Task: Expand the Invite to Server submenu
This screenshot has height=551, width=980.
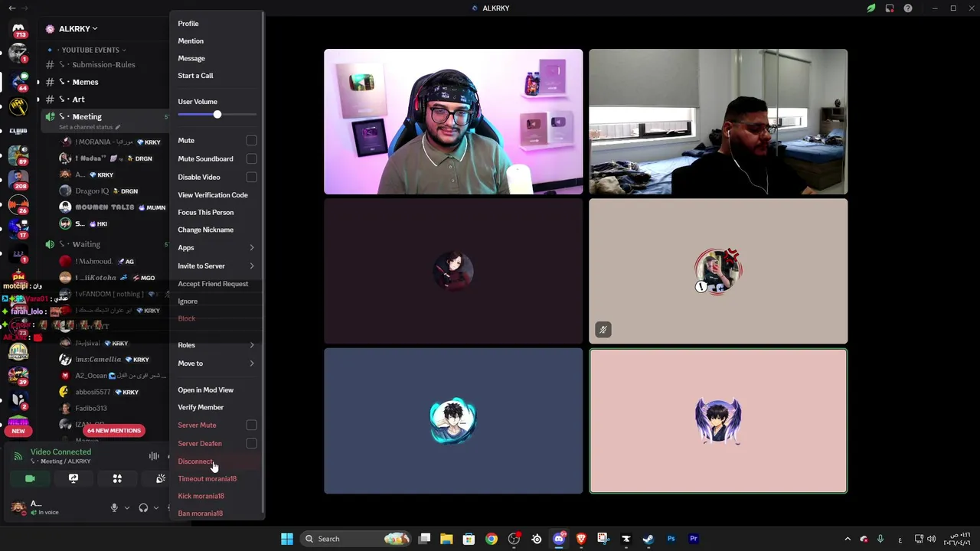Action: click(x=216, y=266)
